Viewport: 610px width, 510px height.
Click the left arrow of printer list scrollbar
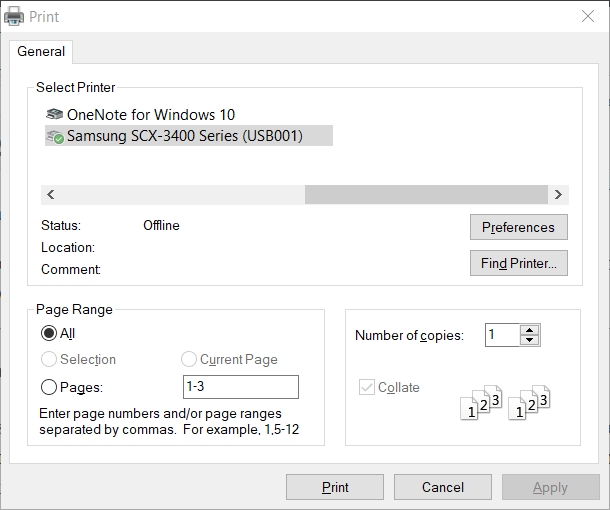(x=51, y=195)
